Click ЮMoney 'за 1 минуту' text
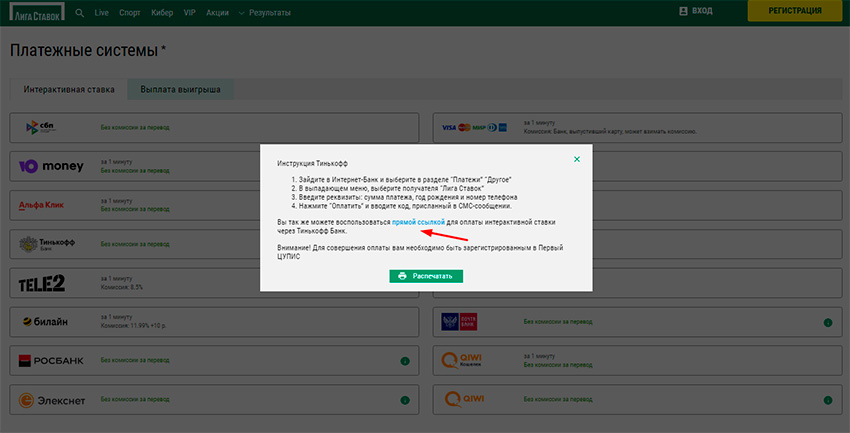 click(117, 161)
